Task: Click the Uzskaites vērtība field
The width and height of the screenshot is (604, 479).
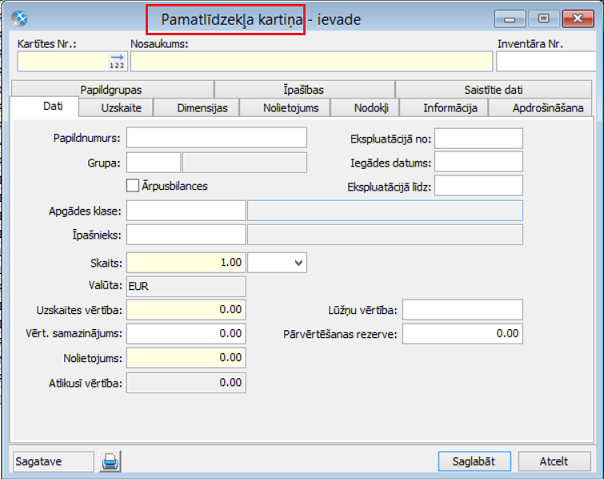Action: coord(186,309)
